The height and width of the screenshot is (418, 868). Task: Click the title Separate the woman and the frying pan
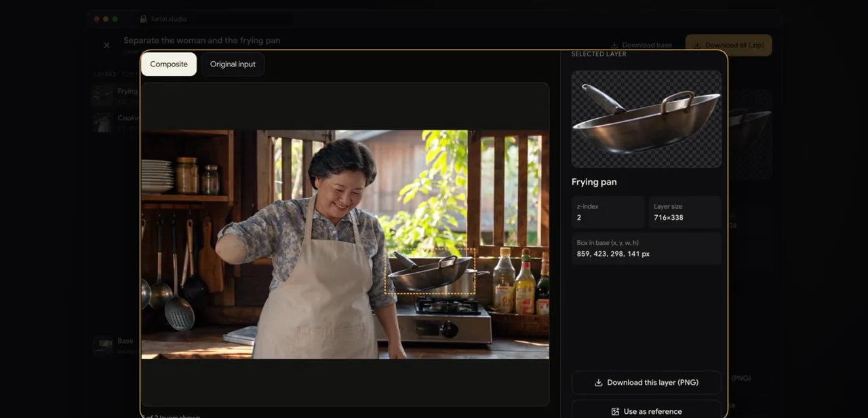202,41
